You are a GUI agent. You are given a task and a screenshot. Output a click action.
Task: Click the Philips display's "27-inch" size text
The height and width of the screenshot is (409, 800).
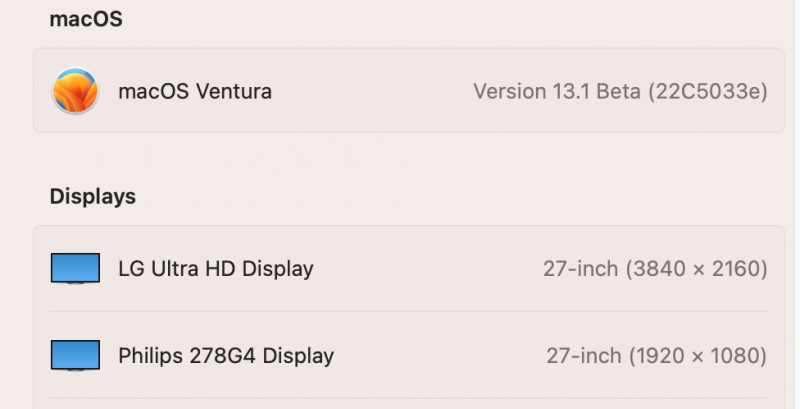[583, 355]
